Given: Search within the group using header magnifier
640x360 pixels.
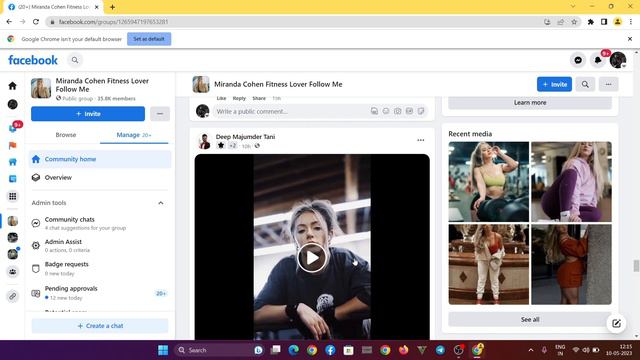Looking at the screenshot, I should click(x=585, y=84).
